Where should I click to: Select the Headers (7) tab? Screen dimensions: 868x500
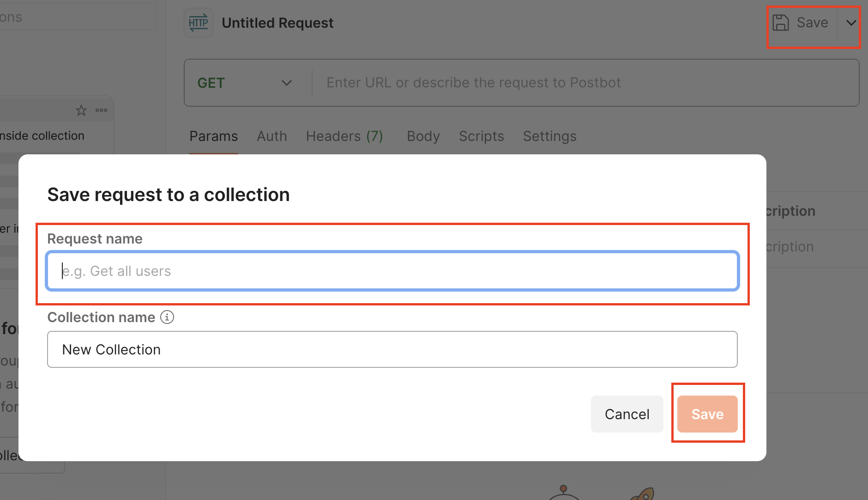(x=344, y=136)
